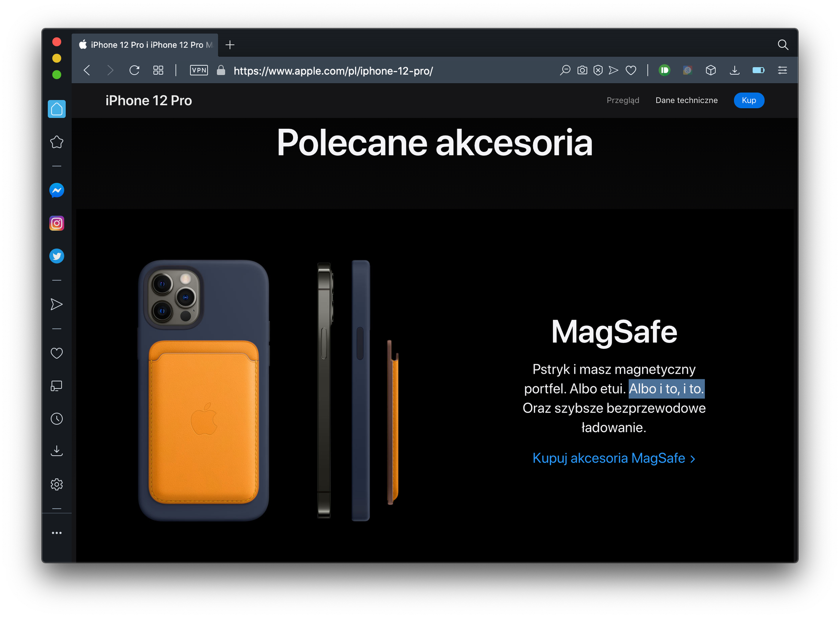Click the highlighted text "Albo i to, i to."
Screen dimensions: 840x618
[x=667, y=389]
